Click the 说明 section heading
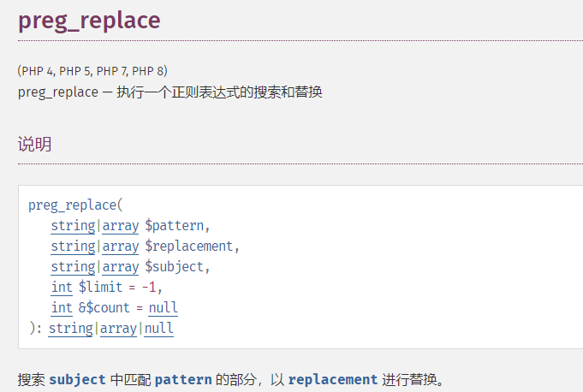The width and height of the screenshot is (583, 392). pos(35,145)
